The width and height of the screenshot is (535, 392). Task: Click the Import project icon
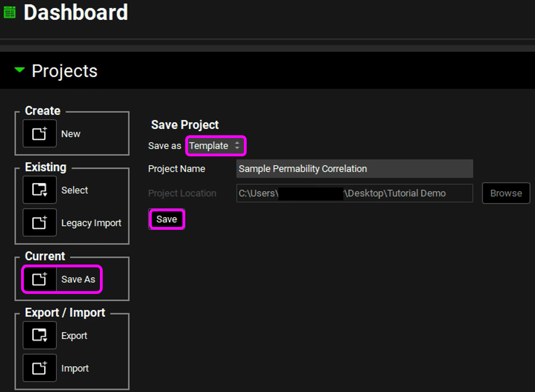point(40,368)
